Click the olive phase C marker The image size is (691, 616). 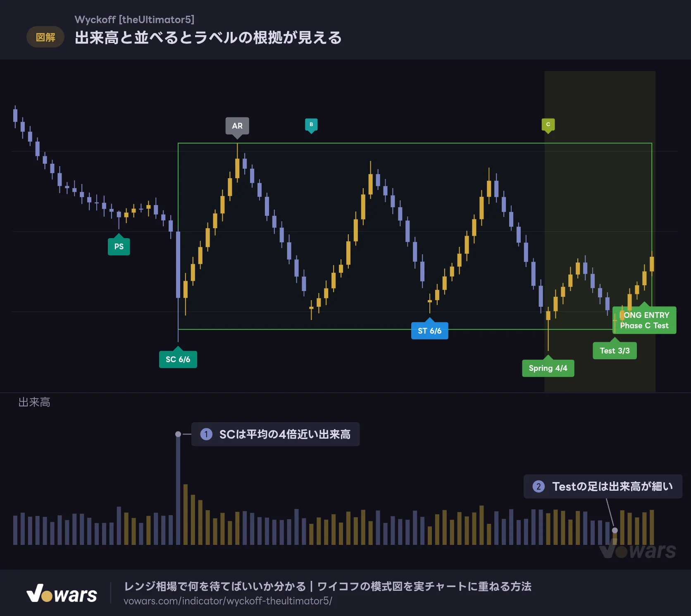[548, 124]
